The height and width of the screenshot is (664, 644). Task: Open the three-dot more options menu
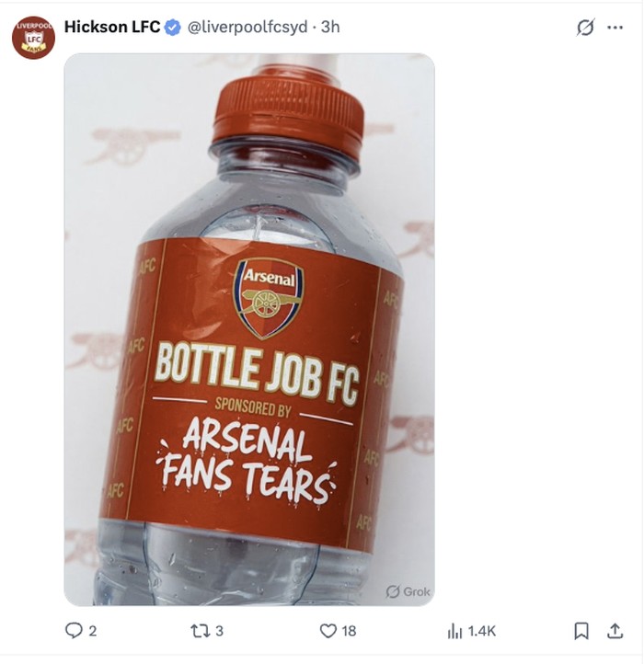coord(615,28)
